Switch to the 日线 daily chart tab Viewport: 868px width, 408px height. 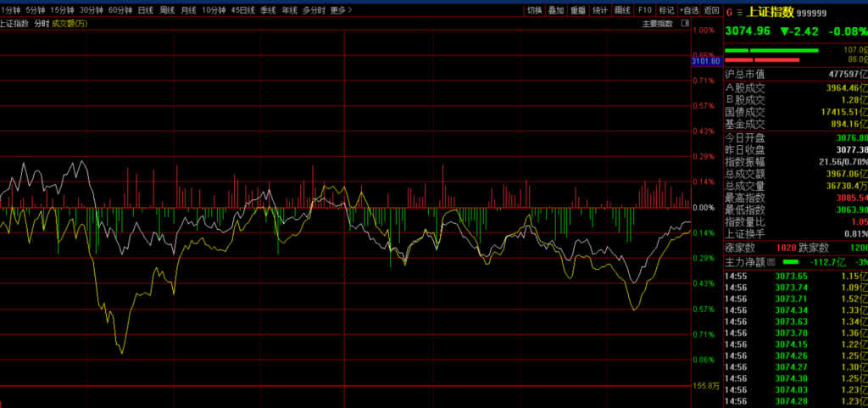click(145, 10)
